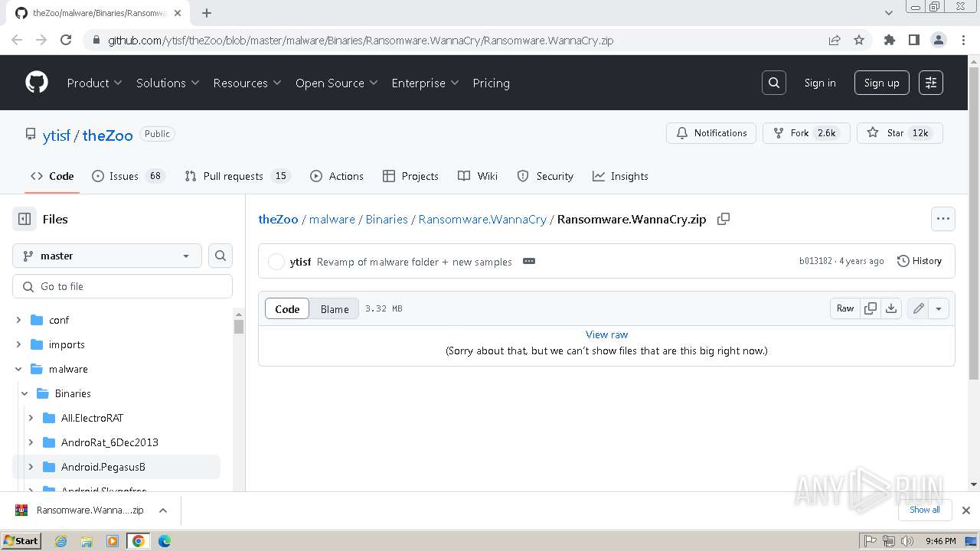Open edit options arrow beside pencil
The width and height of the screenshot is (980, 551).
939,308
